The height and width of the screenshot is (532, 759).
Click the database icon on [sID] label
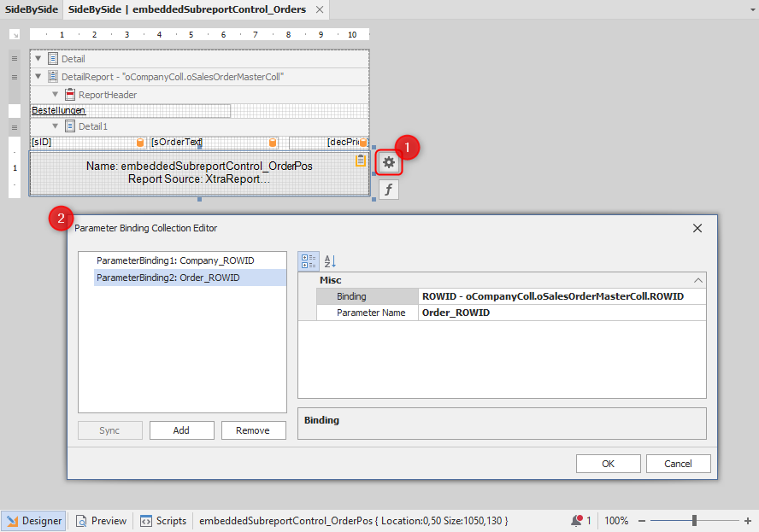[x=140, y=143]
